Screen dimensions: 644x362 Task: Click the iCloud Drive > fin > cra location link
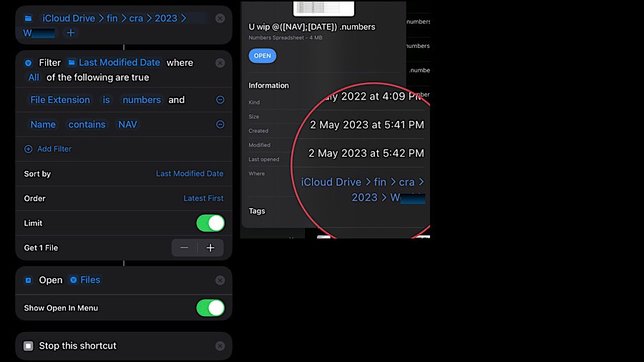tap(363, 190)
